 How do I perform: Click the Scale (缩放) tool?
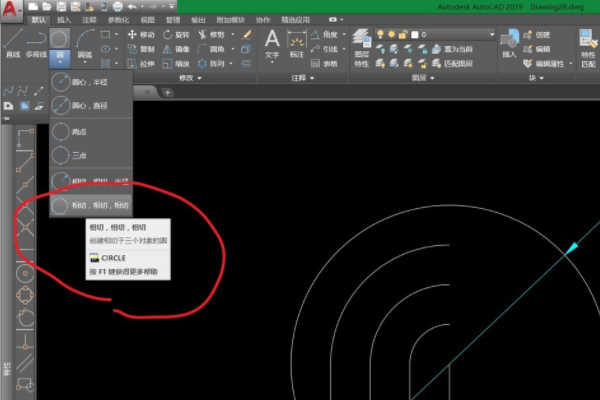(x=176, y=64)
